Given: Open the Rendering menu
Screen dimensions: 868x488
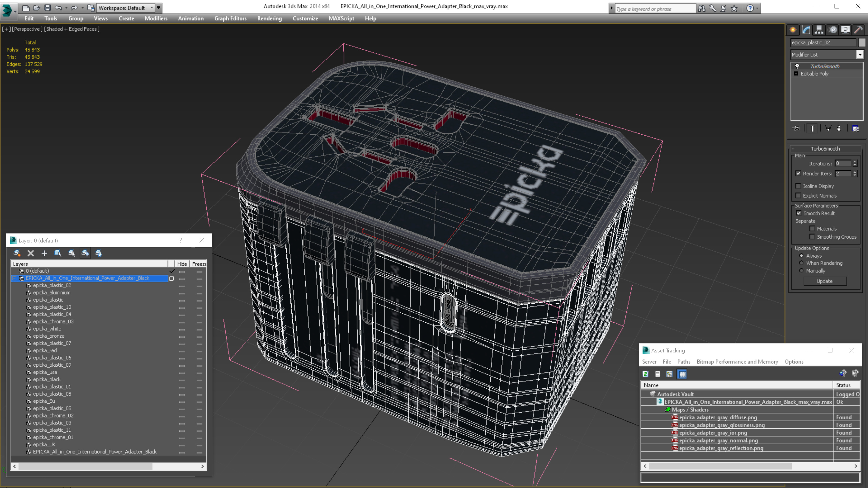Looking at the screenshot, I should [x=269, y=18].
